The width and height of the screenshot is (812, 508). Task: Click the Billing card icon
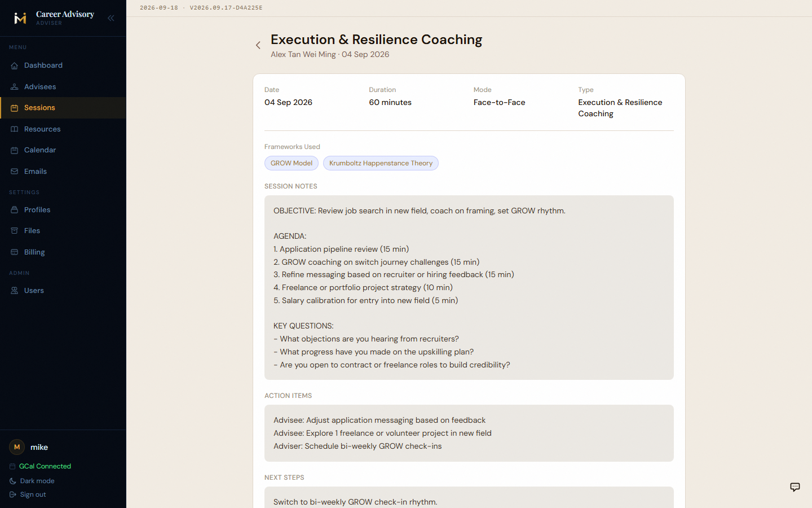click(x=15, y=252)
